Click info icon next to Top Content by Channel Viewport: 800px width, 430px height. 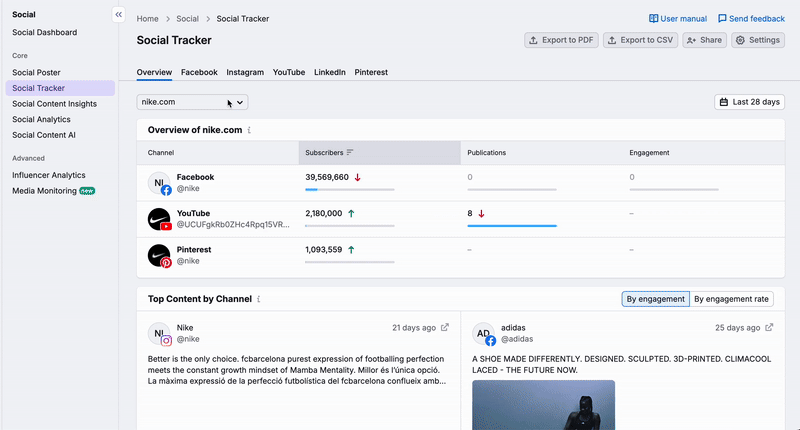pyautogui.click(x=259, y=299)
